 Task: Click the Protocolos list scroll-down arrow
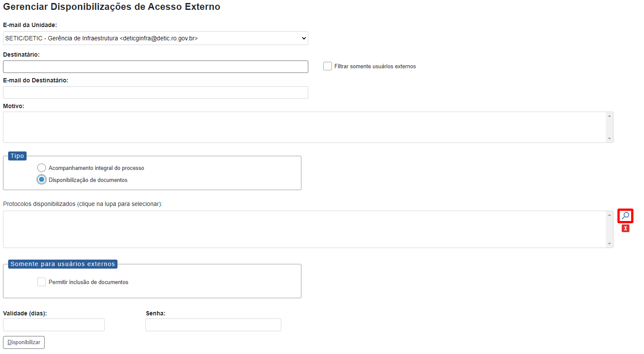[x=609, y=244]
